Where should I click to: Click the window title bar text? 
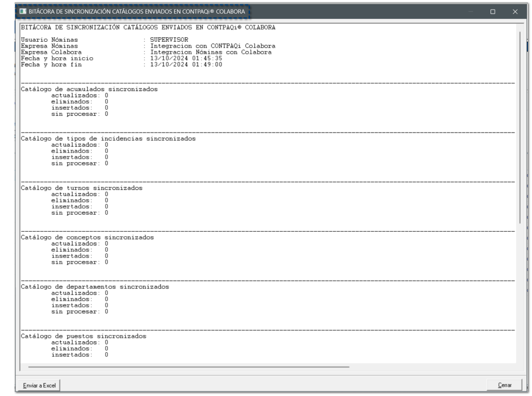(x=137, y=11)
